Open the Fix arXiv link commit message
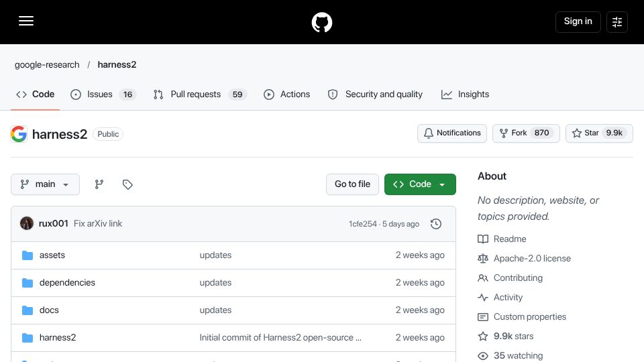The image size is (644, 362). (x=98, y=224)
